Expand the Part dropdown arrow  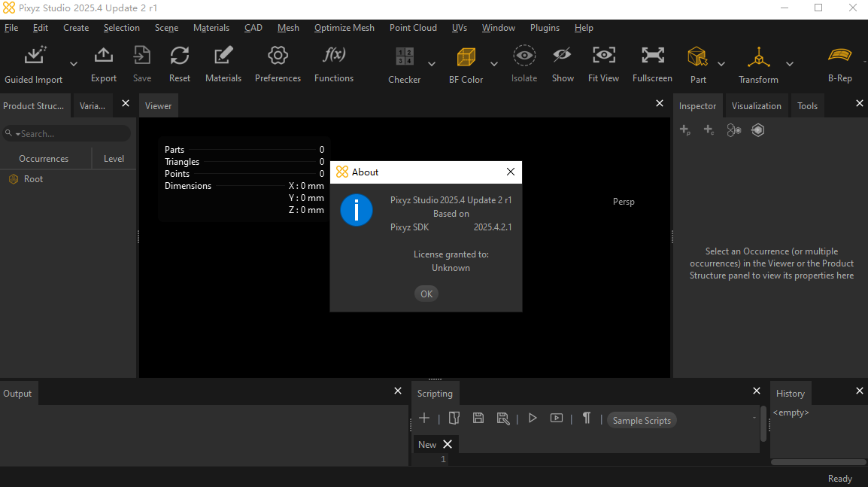[721, 64]
